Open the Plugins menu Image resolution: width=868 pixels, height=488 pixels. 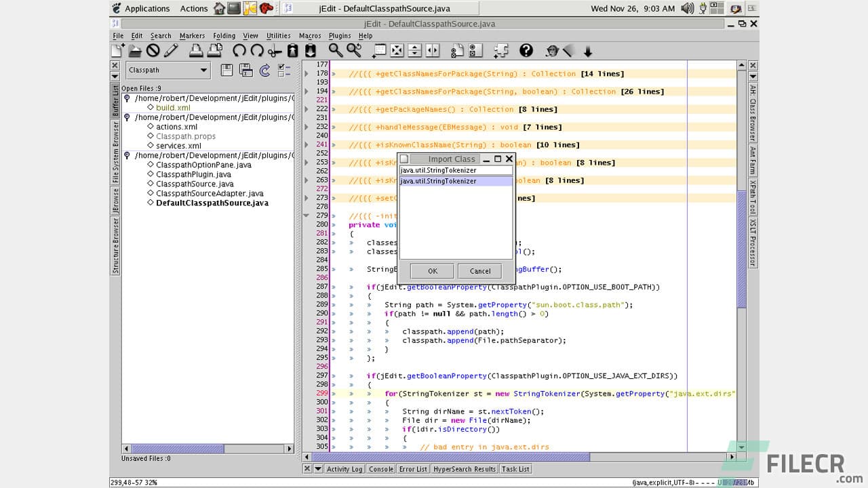tap(339, 35)
